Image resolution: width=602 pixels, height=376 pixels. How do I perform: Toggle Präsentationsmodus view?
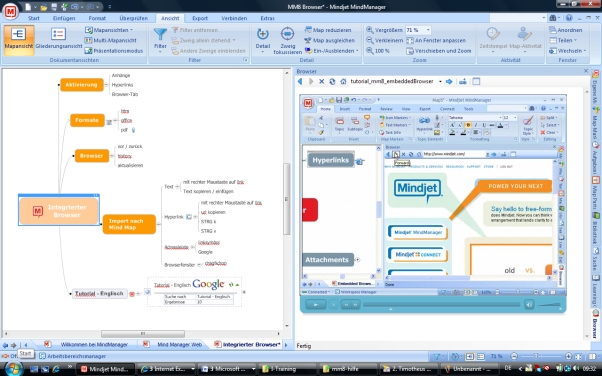(114, 51)
